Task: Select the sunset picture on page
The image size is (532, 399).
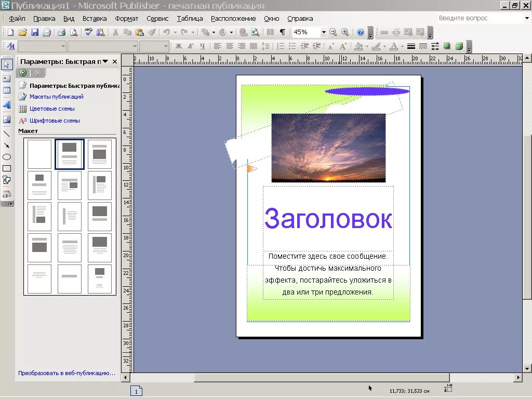Action: click(x=328, y=148)
